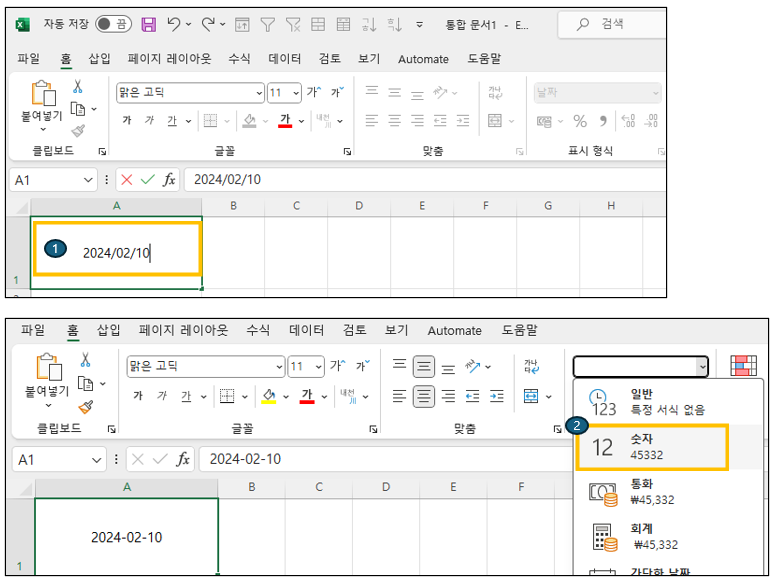Toggle Top align in the bottom window's ribbon

pyautogui.click(x=399, y=365)
